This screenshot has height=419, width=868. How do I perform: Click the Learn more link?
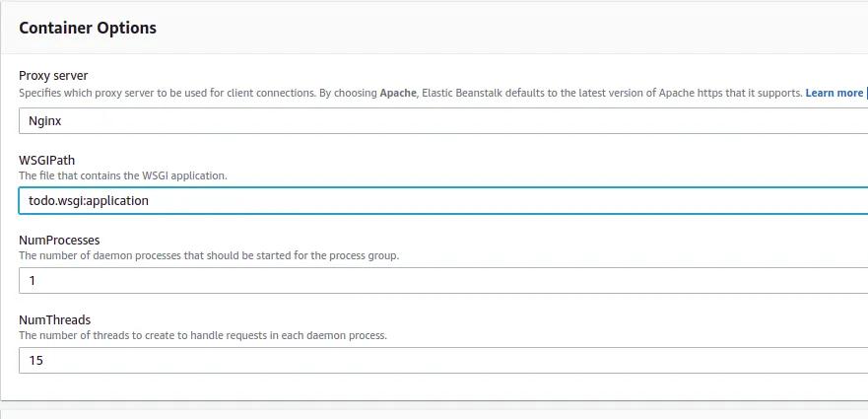[834, 93]
